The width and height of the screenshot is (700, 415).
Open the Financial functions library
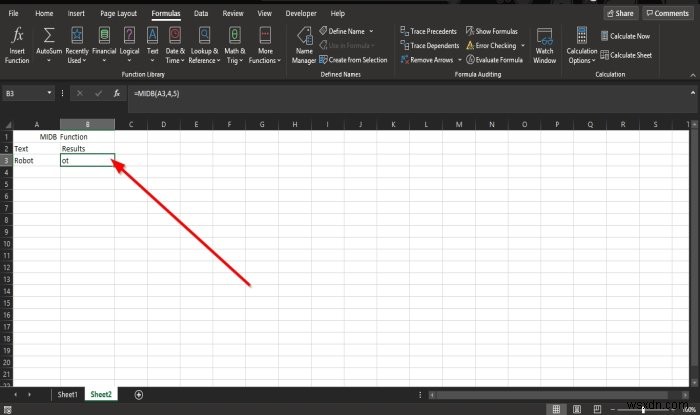coord(104,45)
